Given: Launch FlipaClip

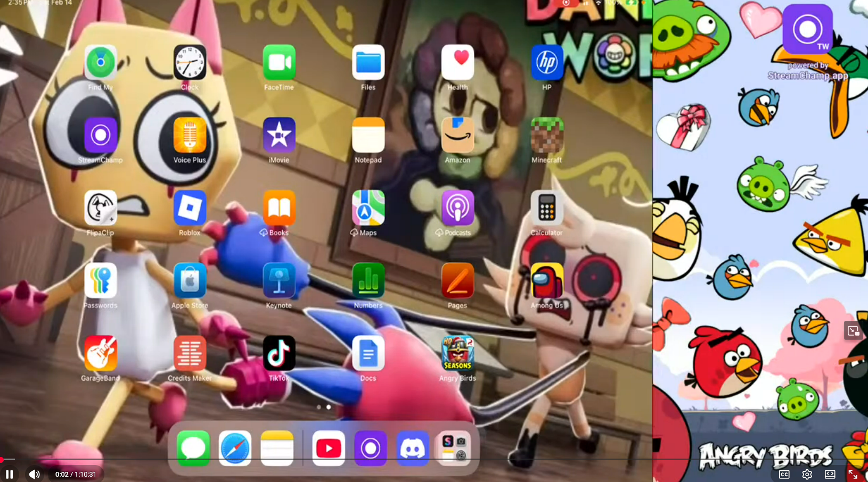Looking at the screenshot, I should [100, 208].
